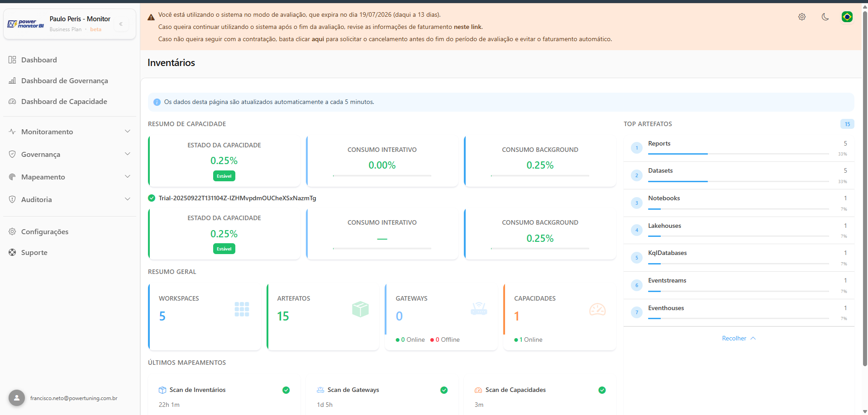Click the 15 badge next to Top Artefatos

point(847,124)
